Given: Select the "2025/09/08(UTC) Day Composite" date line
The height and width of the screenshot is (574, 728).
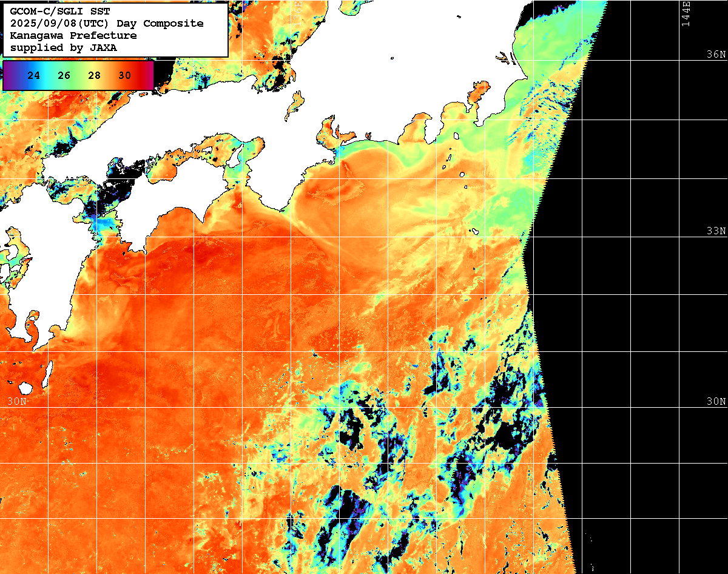Looking at the screenshot, I should coord(107,24).
